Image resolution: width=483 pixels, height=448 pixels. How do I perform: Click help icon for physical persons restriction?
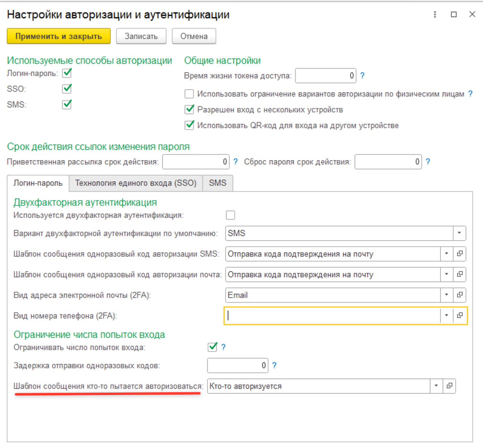470,94
